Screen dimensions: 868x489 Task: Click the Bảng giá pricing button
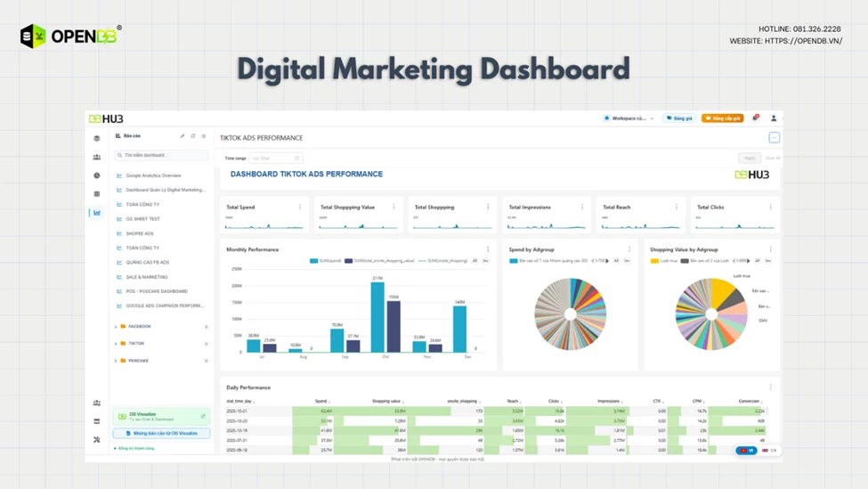tap(679, 118)
